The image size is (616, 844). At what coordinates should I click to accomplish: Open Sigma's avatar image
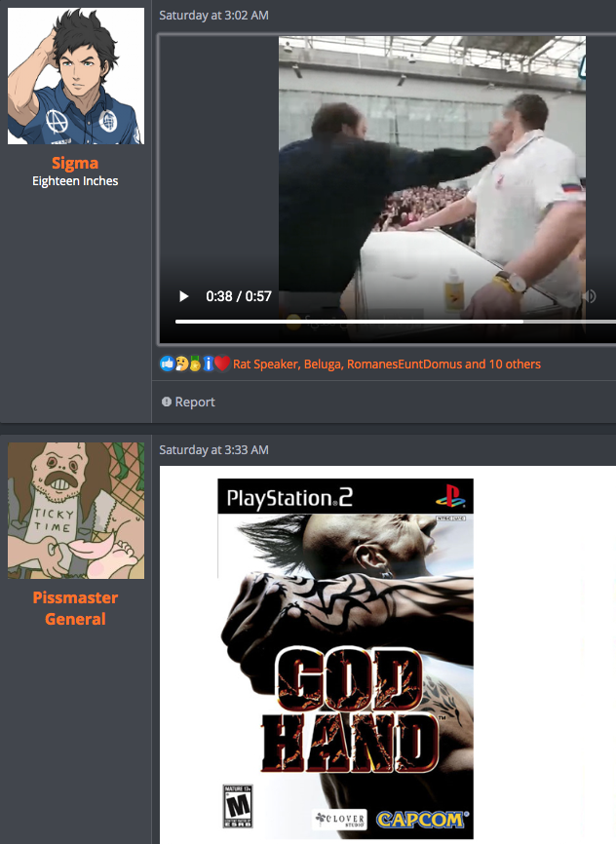(x=76, y=76)
